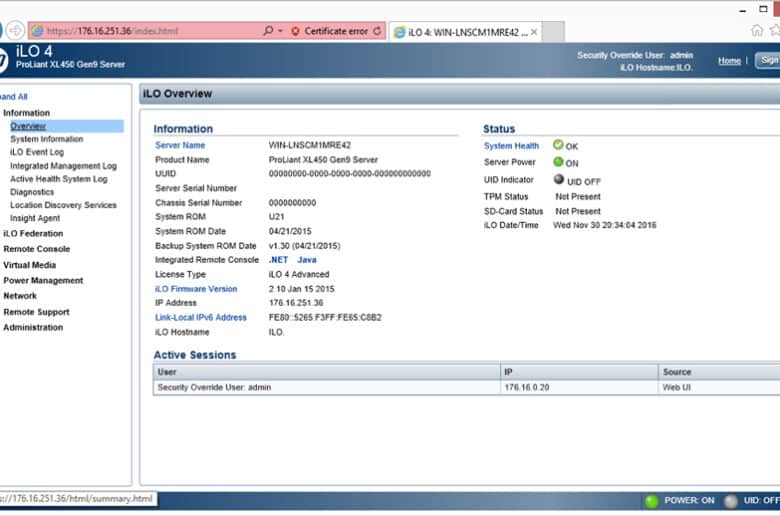Expand Network menu

pos(20,296)
